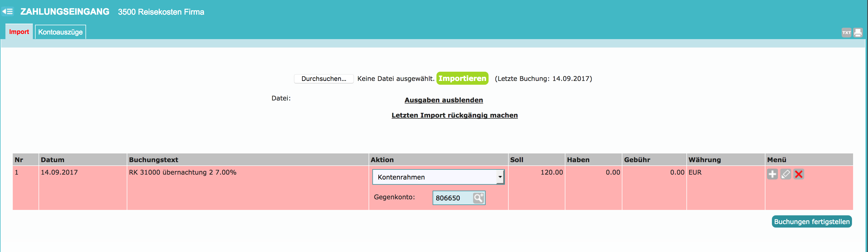Image resolution: width=868 pixels, height=252 pixels.
Task: Click the Währung column header
Action: tap(704, 160)
